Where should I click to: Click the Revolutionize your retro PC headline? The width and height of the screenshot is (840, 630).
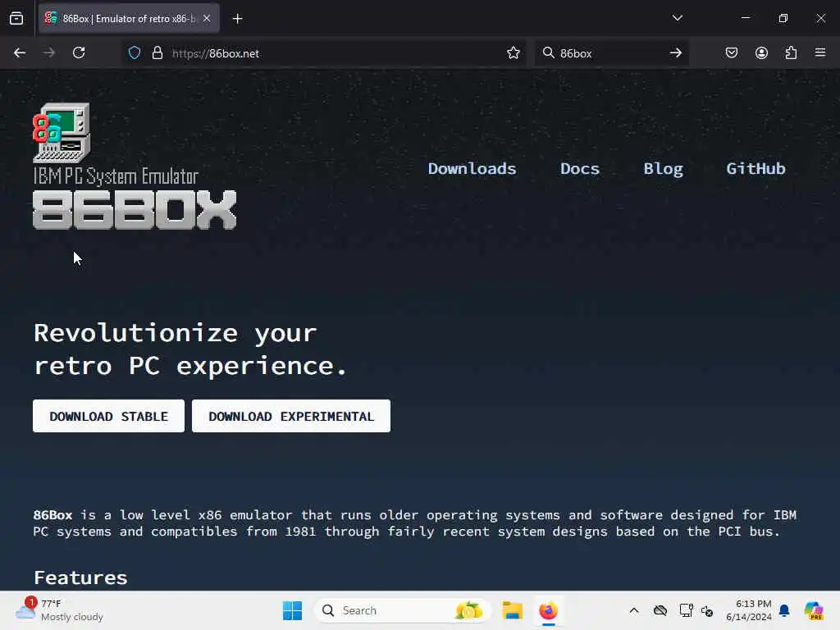tap(190, 349)
